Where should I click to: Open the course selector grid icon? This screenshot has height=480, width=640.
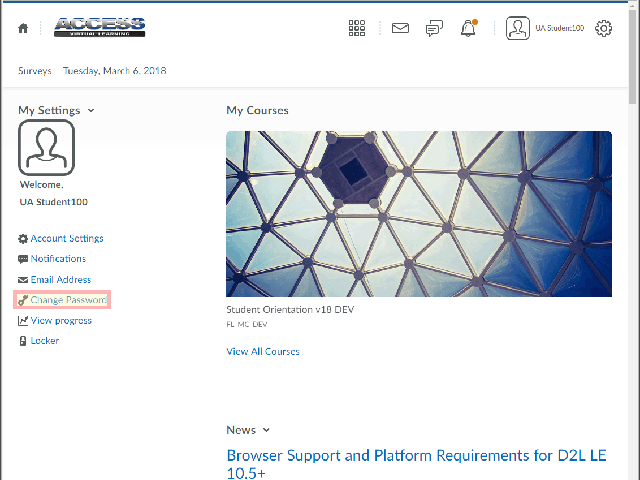pos(357,28)
